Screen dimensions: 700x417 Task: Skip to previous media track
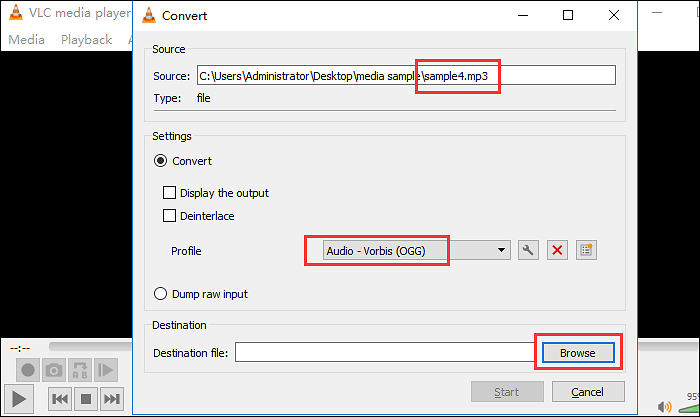point(60,399)
